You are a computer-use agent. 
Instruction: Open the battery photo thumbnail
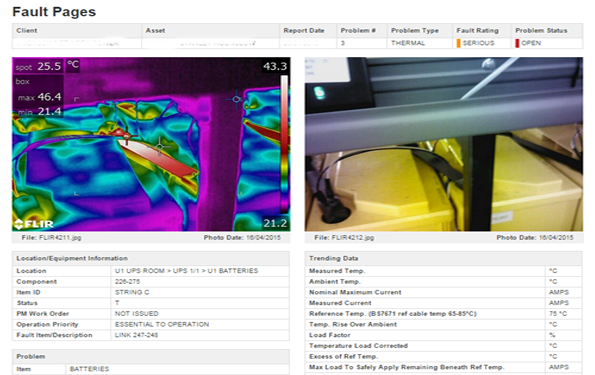coord(444,144)
